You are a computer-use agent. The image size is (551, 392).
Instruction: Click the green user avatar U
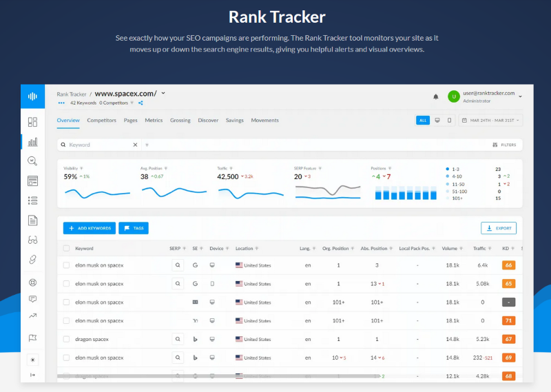(454, 96)
